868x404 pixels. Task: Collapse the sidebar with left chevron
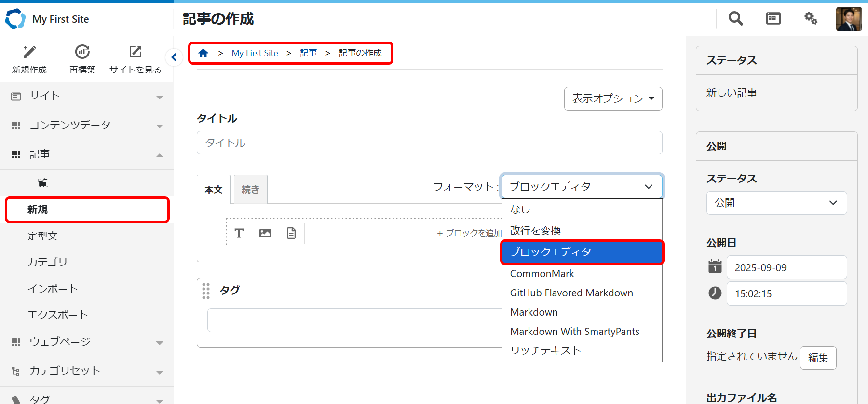tap(174, 57)
